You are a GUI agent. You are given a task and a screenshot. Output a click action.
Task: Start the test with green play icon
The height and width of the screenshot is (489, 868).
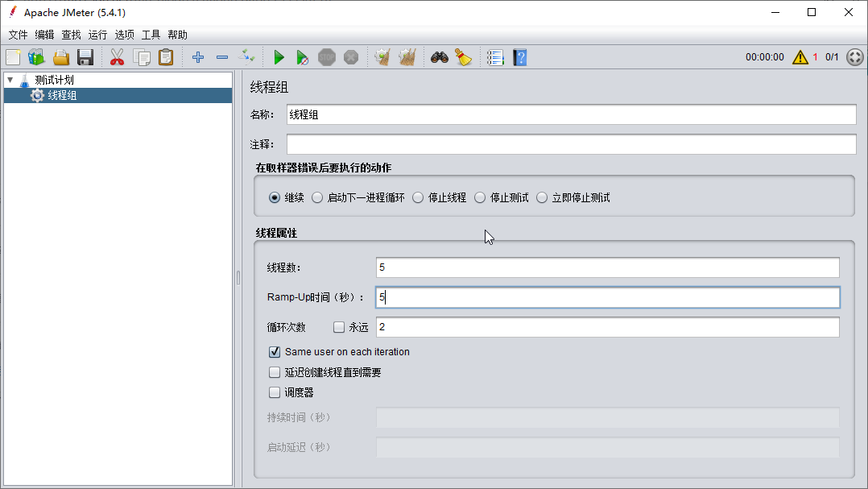pos(279,57)
